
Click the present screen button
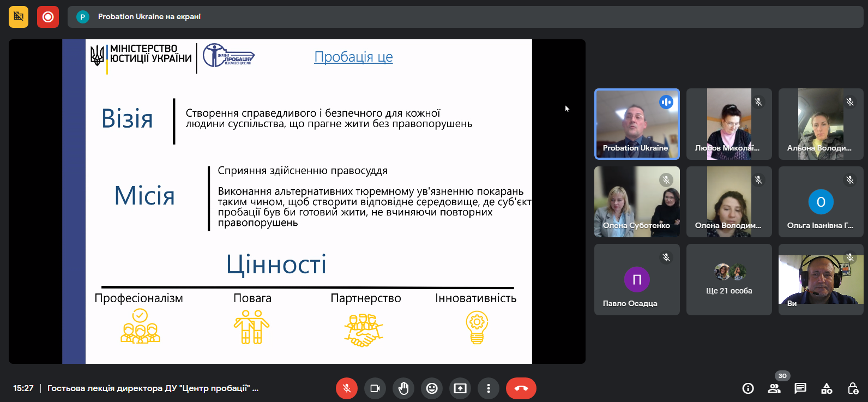[460, 388]
